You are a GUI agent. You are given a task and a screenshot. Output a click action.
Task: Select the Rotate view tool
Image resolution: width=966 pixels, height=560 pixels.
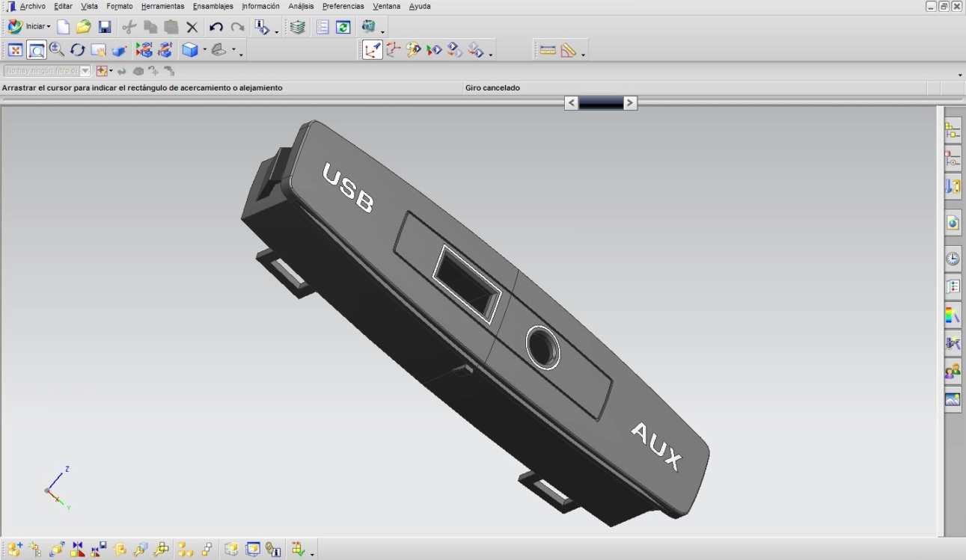coord(78,50)
